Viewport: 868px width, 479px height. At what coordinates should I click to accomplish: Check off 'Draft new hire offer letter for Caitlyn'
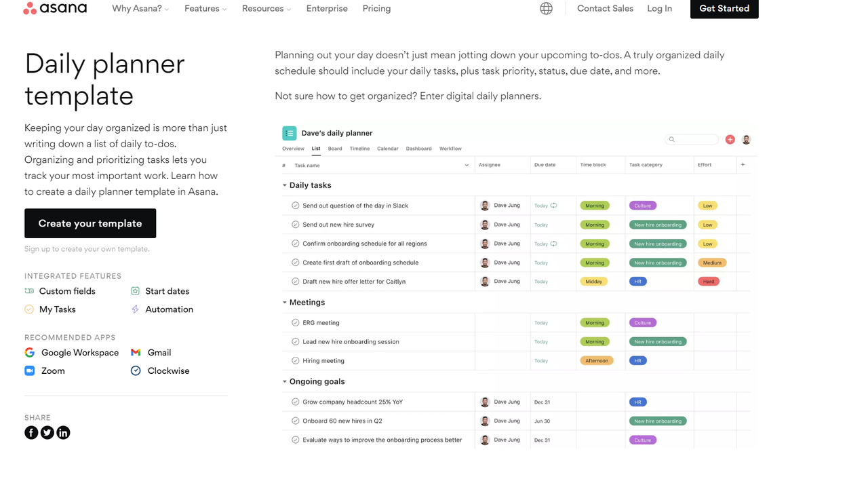pos(296,282)
